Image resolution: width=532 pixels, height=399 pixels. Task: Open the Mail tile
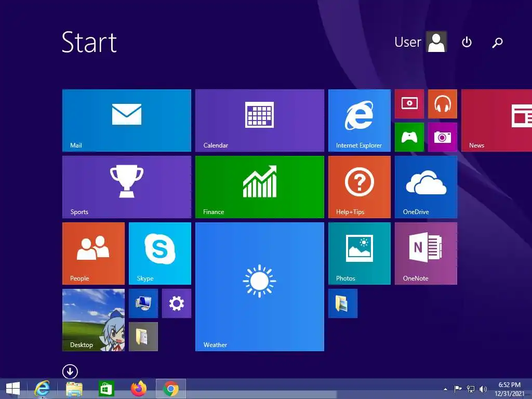(127, 121)
